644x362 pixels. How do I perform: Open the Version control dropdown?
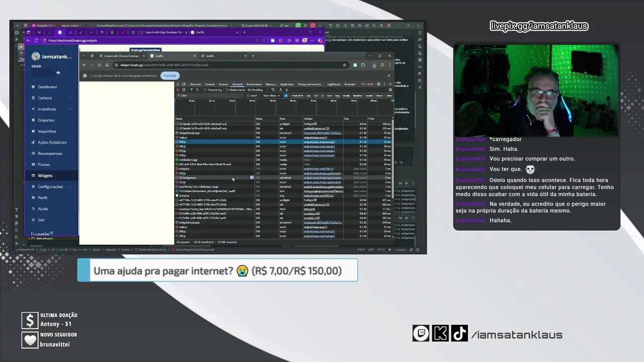click(71, 25)
